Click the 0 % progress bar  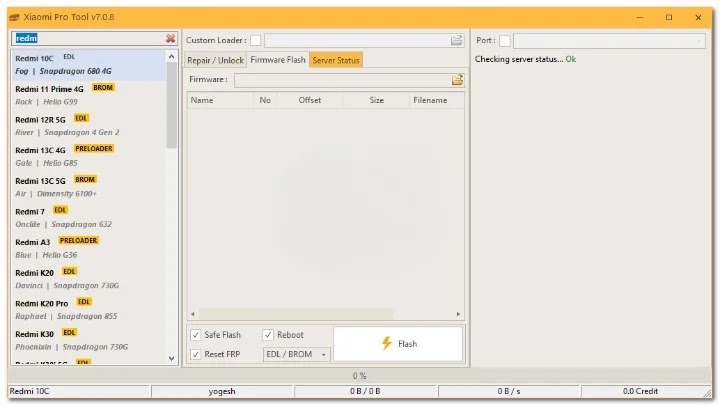click(360, 376)
